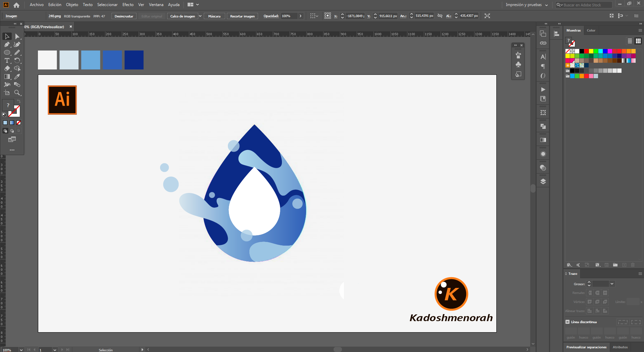Open the Links panel icon
The width and height of the screenshot is (644, 352).
tap(543, 43)
